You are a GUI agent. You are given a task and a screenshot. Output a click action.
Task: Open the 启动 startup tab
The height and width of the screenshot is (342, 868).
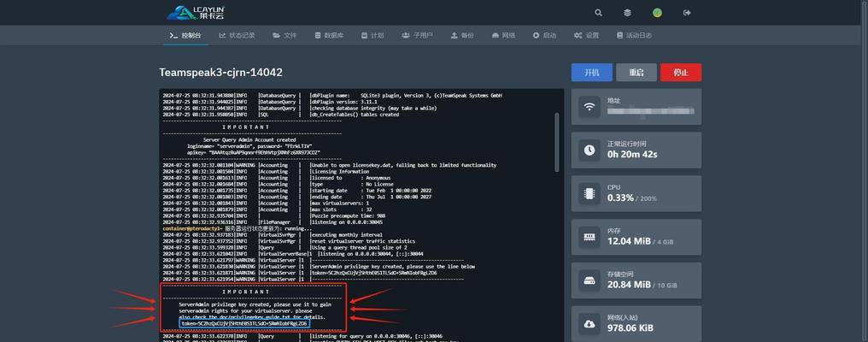click(x=544, y=35)
